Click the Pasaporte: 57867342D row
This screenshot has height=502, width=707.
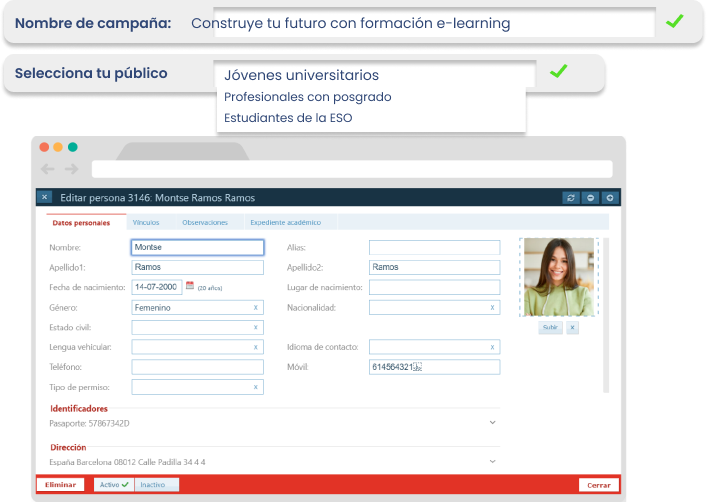(x=273, y=423)
